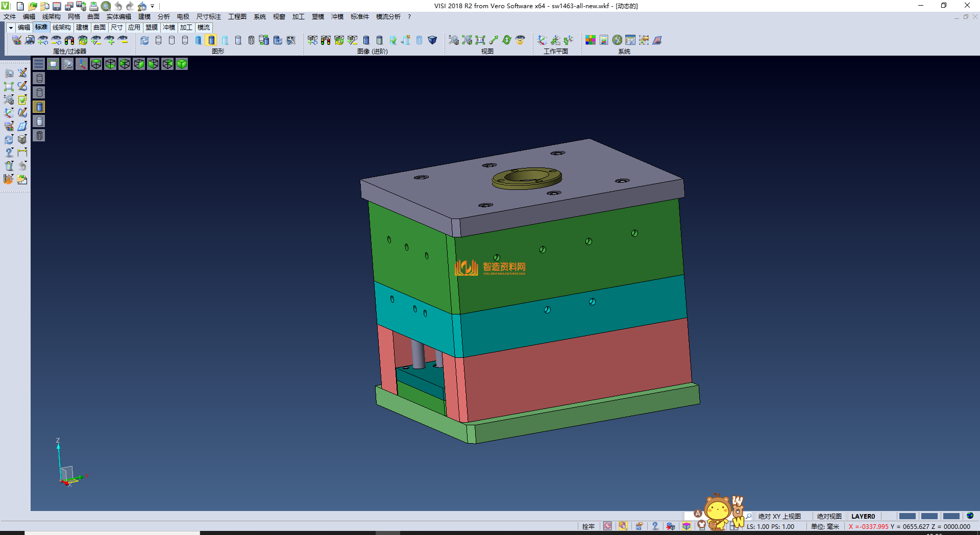The image size is (980, 535).
Task: Click the green rotate view icon
Action: point(507,40)
